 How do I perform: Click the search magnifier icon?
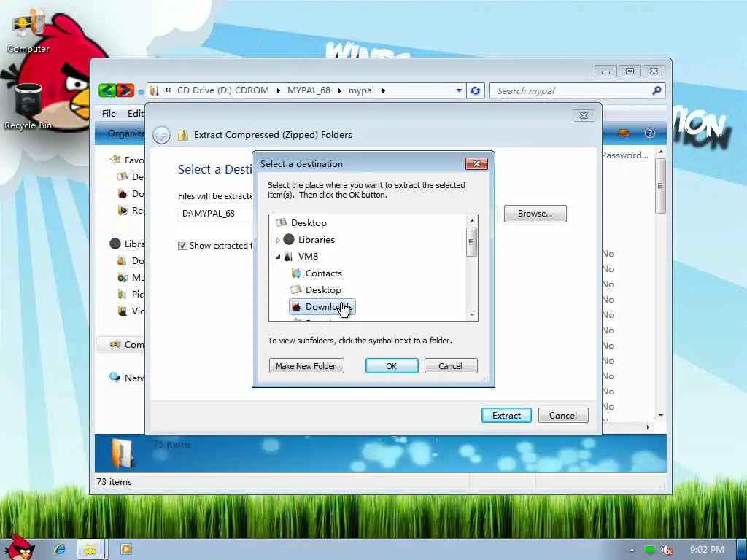657,90
